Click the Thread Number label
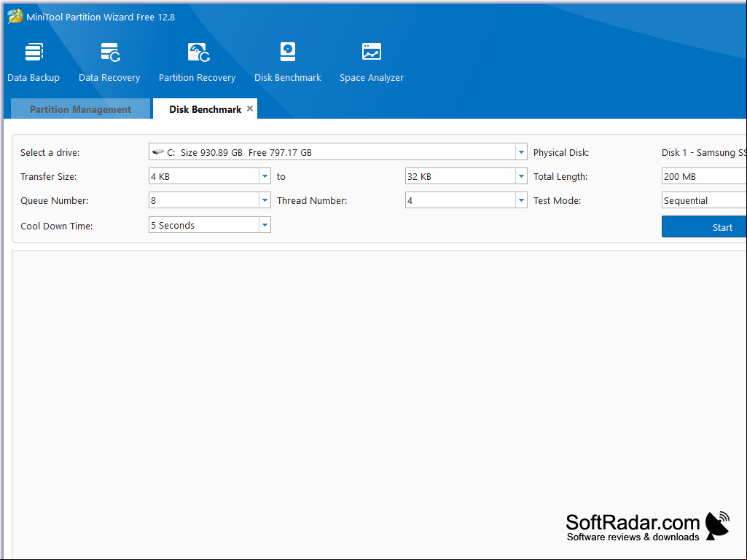The image size is (747, 560). [x=312, y=200]
